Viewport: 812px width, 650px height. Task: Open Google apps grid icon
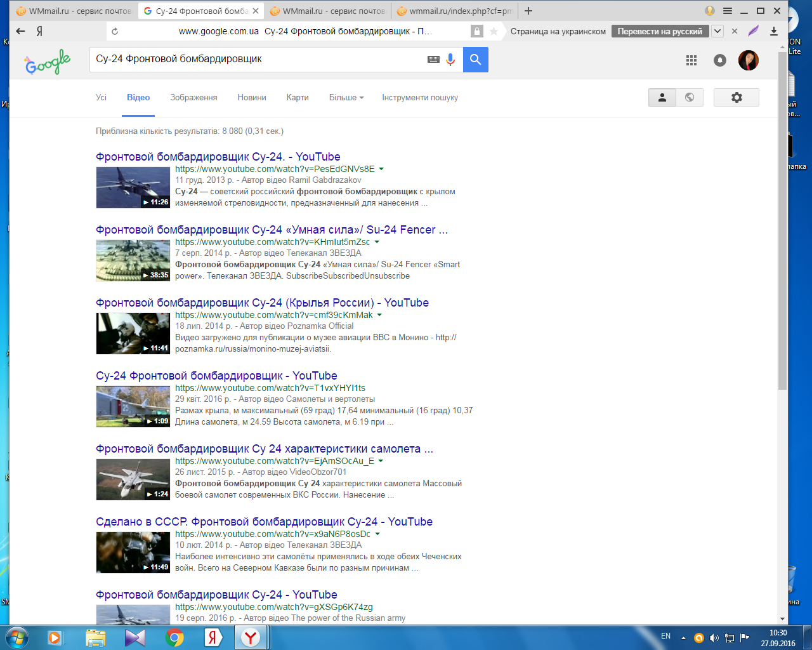[x=691, y=60]
